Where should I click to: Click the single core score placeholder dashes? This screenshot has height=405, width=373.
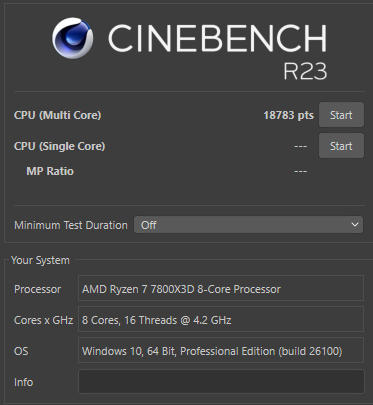pos(301,146)
